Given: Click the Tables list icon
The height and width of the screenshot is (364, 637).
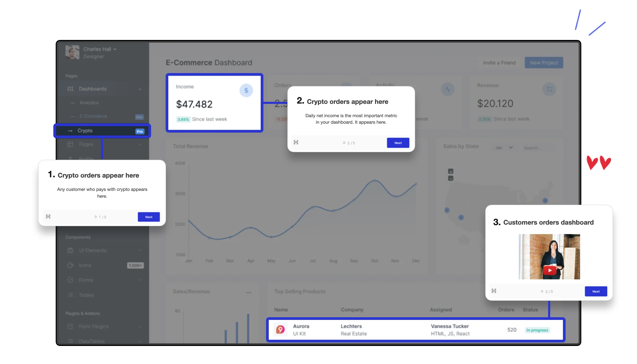Looking at the screenshot, I should 70,295.
